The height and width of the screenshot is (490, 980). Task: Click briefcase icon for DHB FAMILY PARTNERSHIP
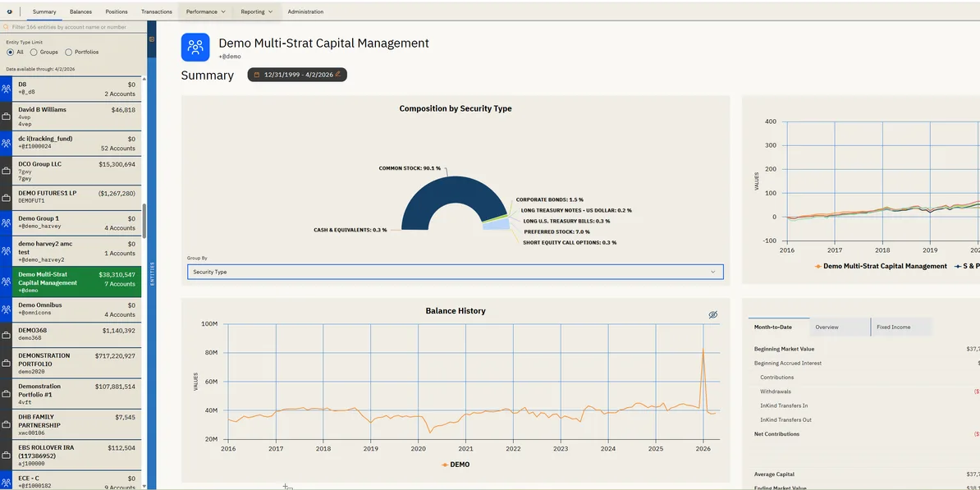7,424
